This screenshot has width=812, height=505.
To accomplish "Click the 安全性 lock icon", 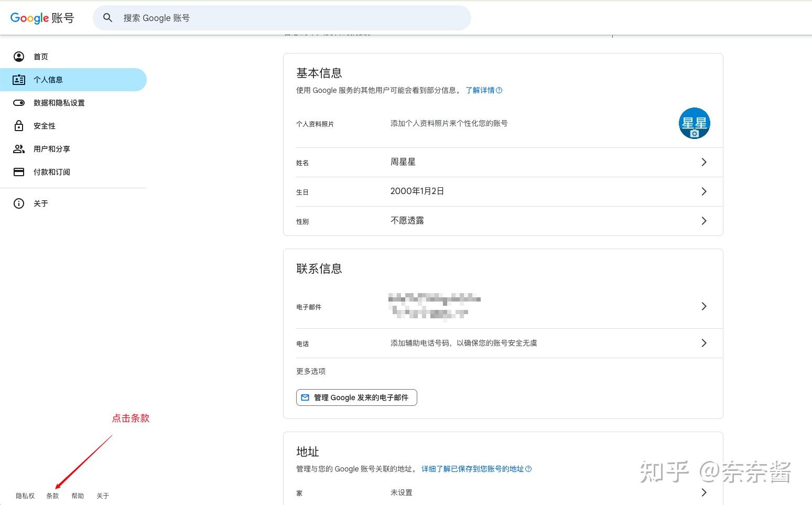I will [19, 126].
